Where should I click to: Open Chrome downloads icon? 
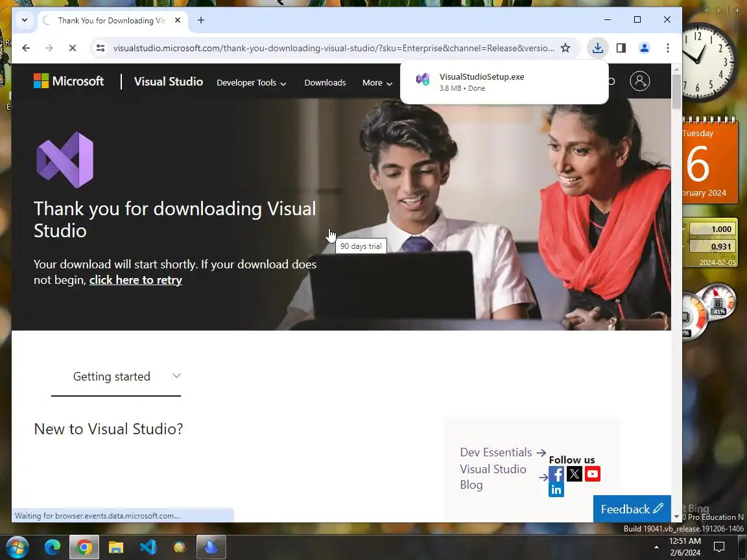click(x=597, y=48)
